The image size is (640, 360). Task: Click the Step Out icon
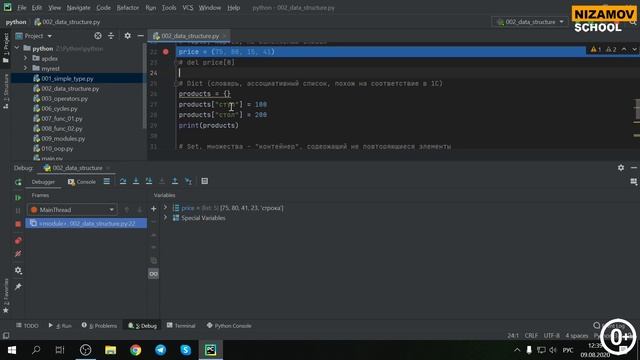click(175, 181)
